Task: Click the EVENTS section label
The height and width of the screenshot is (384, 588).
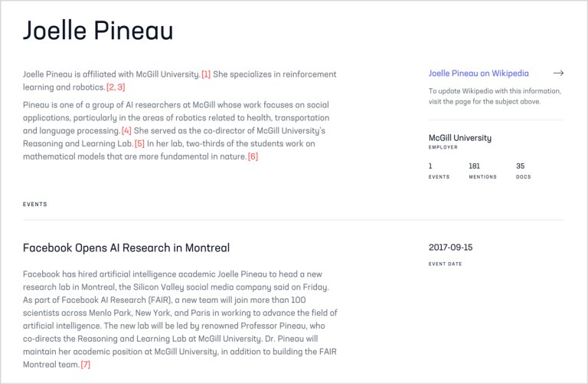Action: (35, 205)
